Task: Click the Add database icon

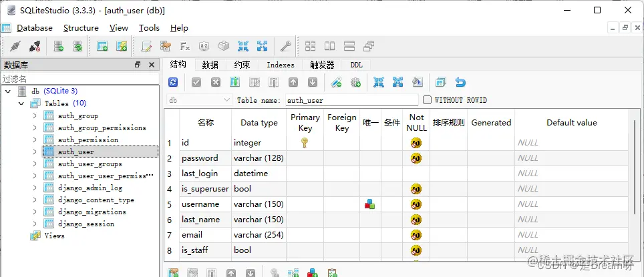Action: (x=59, y=46)
